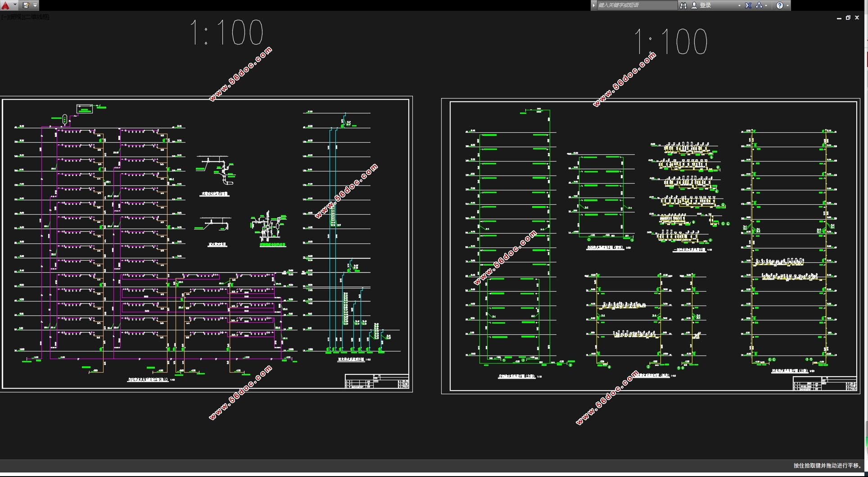Open the Customize Quick Access Toolbar dropdown

pyautogui.click(x=35, y=5)
